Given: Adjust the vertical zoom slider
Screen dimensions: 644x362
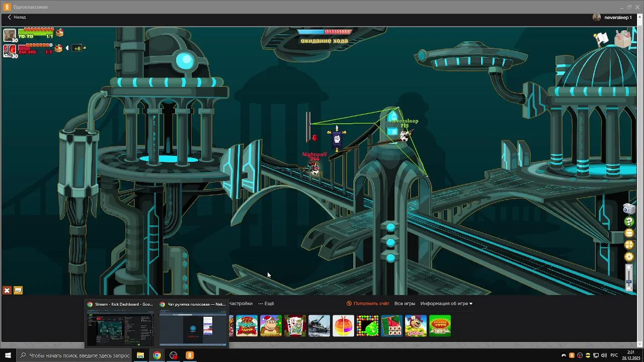Looking at the screenshot, I should [629, 278].
